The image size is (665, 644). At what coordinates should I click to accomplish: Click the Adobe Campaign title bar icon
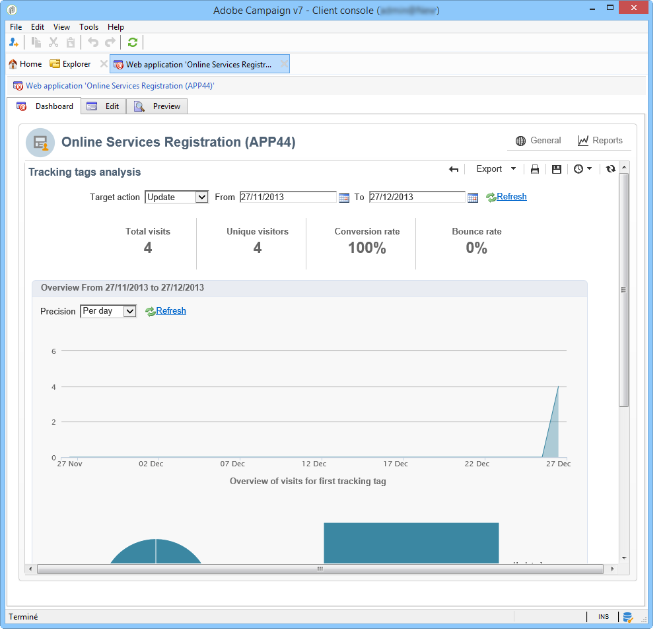click(11, 10)
